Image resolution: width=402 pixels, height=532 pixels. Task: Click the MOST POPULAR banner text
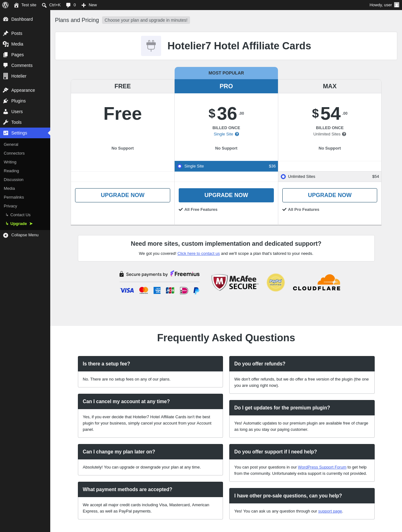point(226,73)
